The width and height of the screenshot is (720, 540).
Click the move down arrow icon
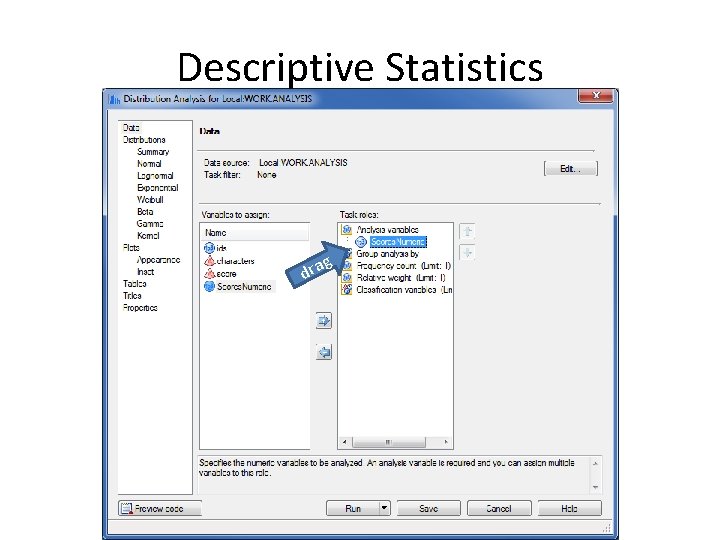pyautogui.click(x=467, y=252)
